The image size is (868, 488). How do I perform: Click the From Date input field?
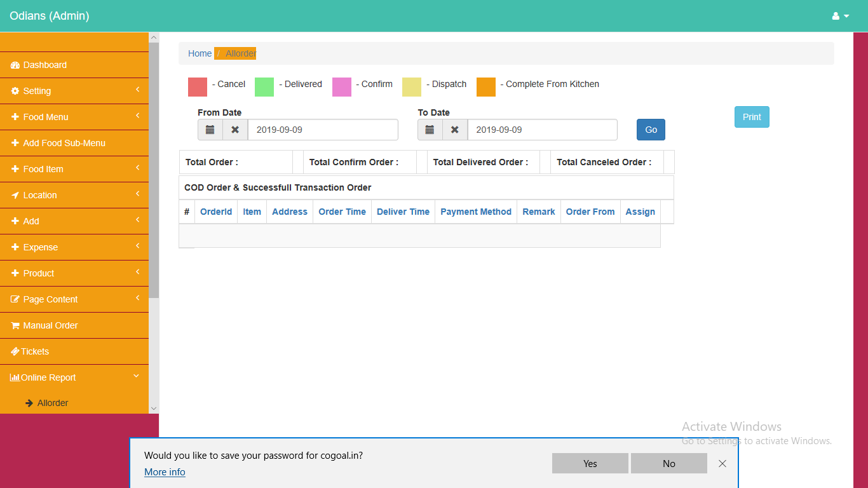(323, 130)
